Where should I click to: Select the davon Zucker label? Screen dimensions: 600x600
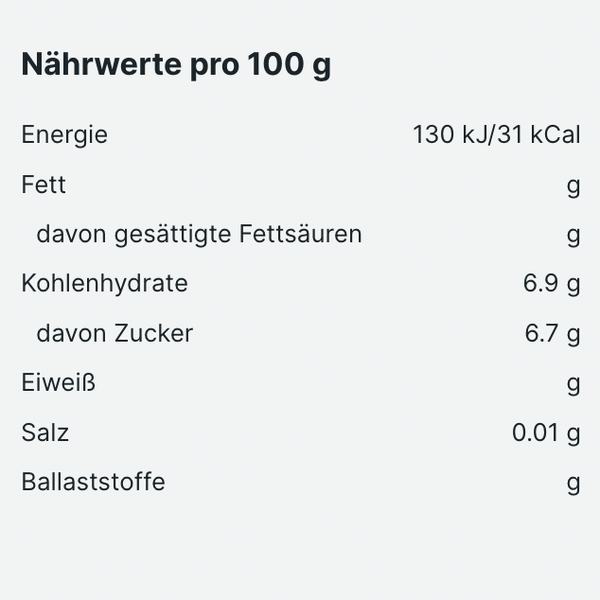coord(115,333)
